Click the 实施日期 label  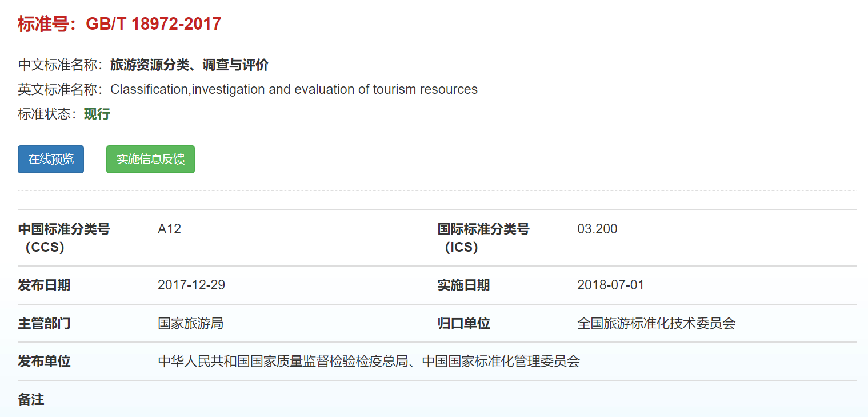(463, 285)
